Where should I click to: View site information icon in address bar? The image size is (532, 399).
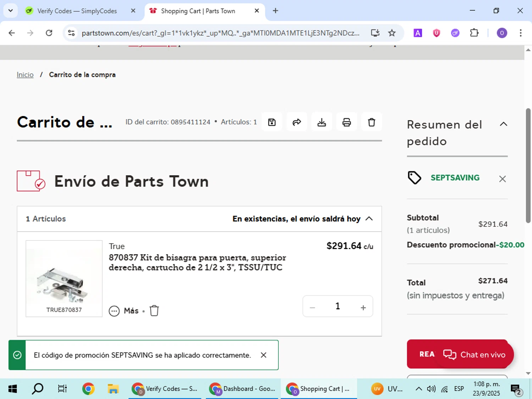pos(71,33)
